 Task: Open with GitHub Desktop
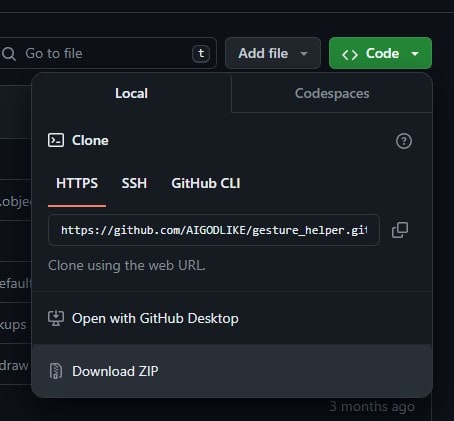[232, 318]
